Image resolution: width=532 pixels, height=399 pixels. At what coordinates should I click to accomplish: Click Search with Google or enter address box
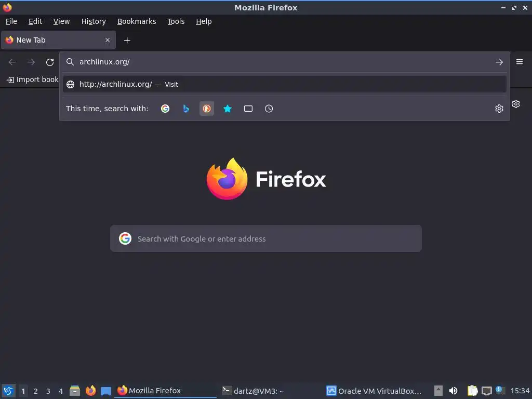point(266,238)
